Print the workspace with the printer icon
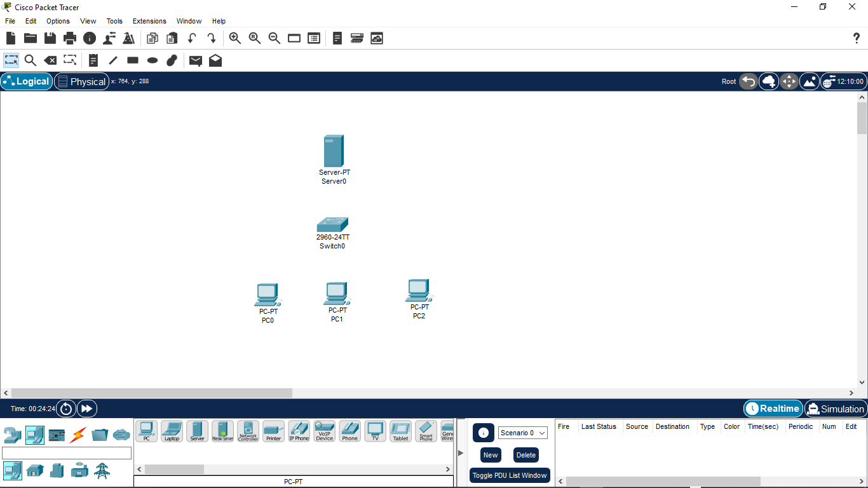Viewport: 868px width, 488px height. (x=70, y=38)
